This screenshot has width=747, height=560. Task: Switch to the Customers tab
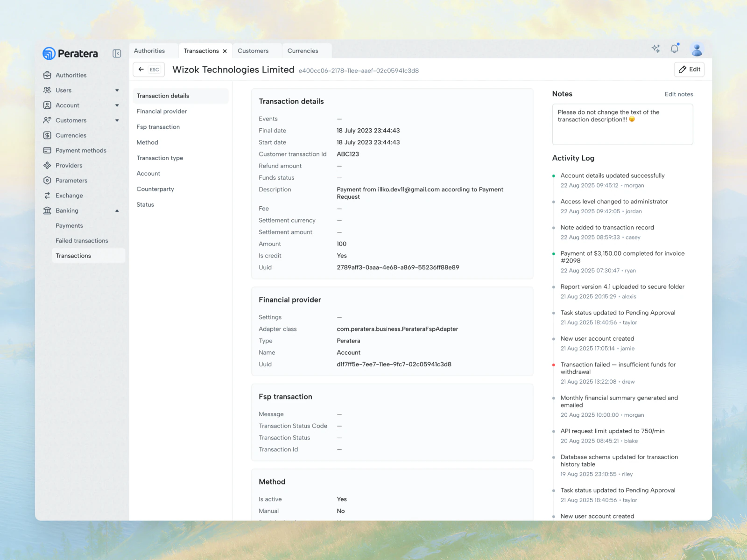click(253, 51)
